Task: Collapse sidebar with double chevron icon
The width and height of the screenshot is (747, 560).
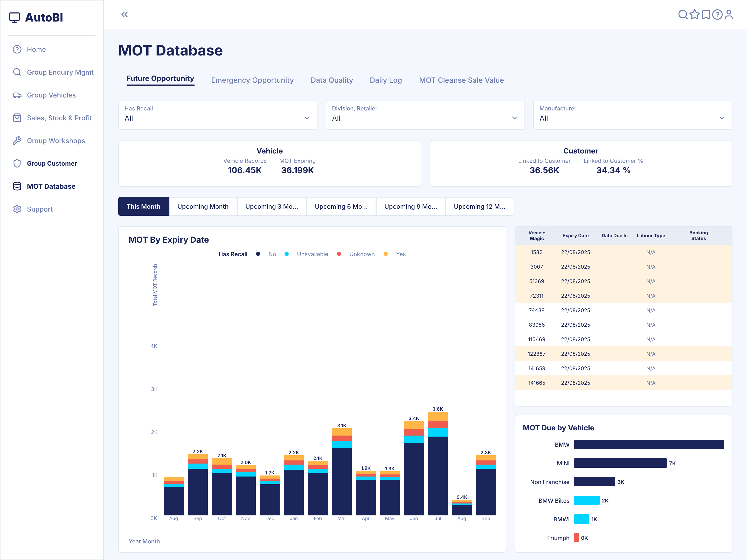Action: coord(125,15)
